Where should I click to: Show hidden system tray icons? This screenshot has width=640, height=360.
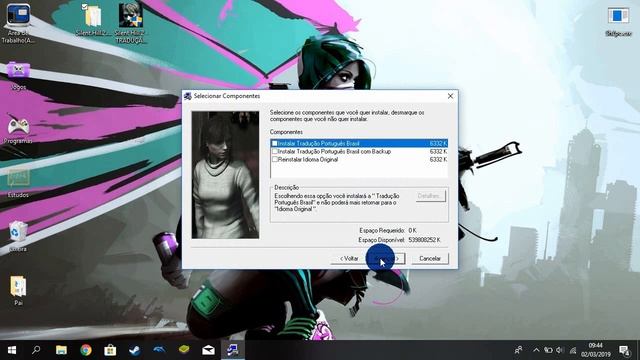coord(536,350)
